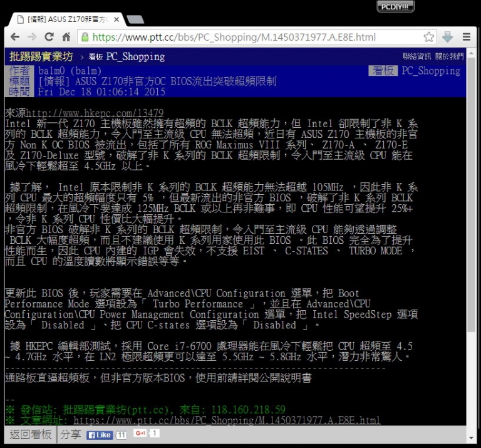Click the article title text
This screenshot has width=481, height=448.
click(x=157, y=81)
